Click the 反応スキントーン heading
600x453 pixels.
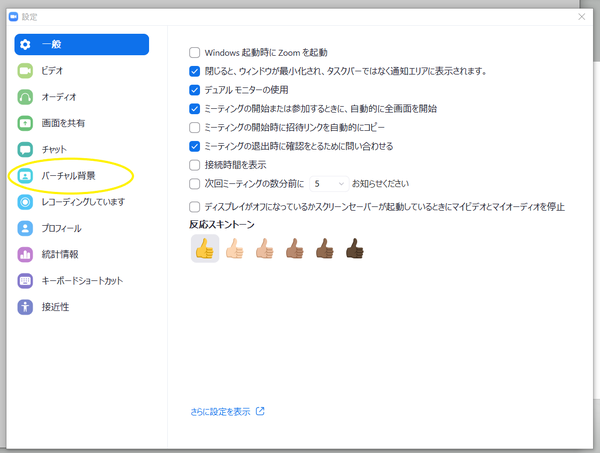[x=222, y=225]
